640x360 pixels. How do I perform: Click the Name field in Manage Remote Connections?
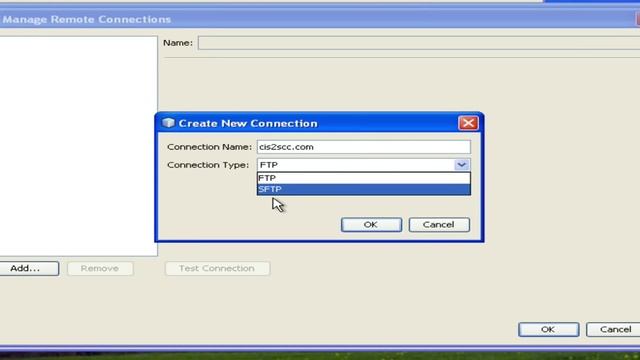[x=419, y=43]
